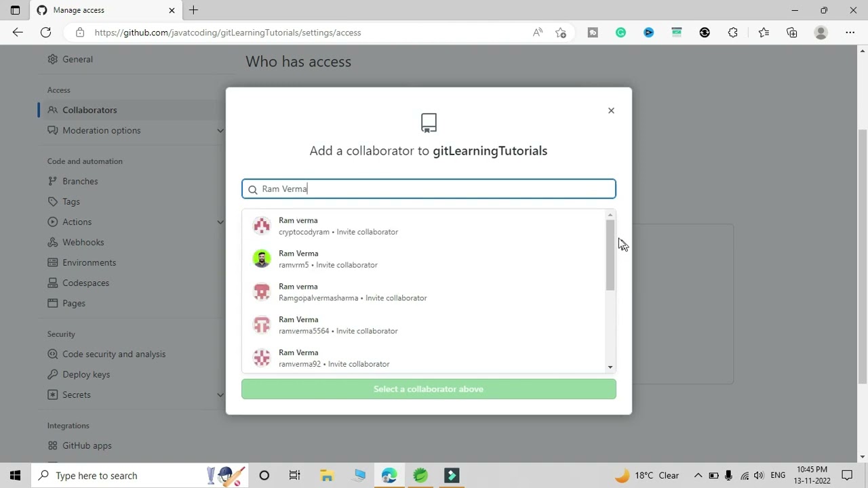Open General settings in sidebar
868x488 pixels.
(77, 59)
